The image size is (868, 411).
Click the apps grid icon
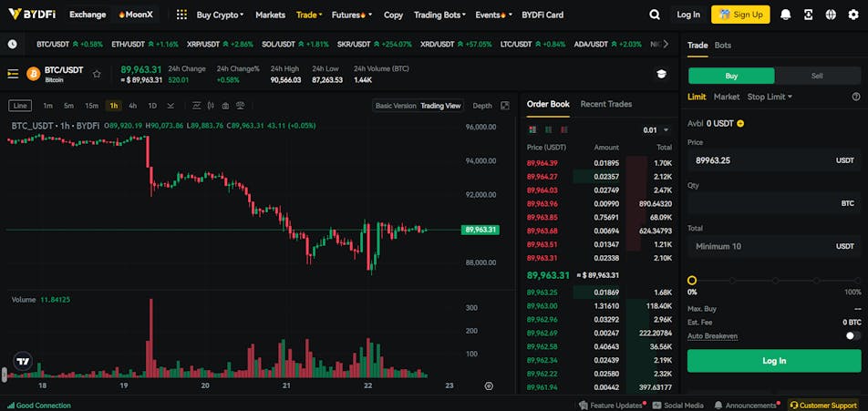point(181,15)
